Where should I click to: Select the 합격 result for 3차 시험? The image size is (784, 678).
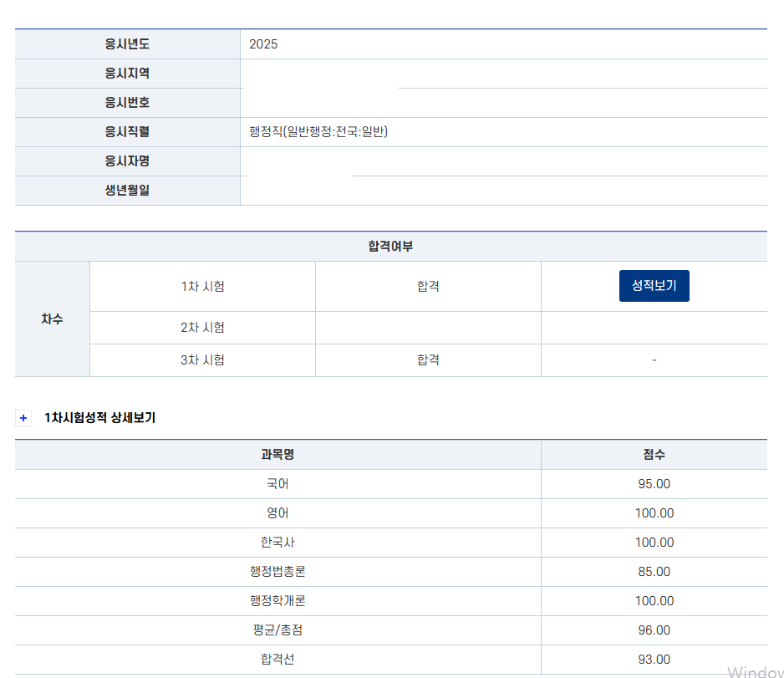[428, 360]
